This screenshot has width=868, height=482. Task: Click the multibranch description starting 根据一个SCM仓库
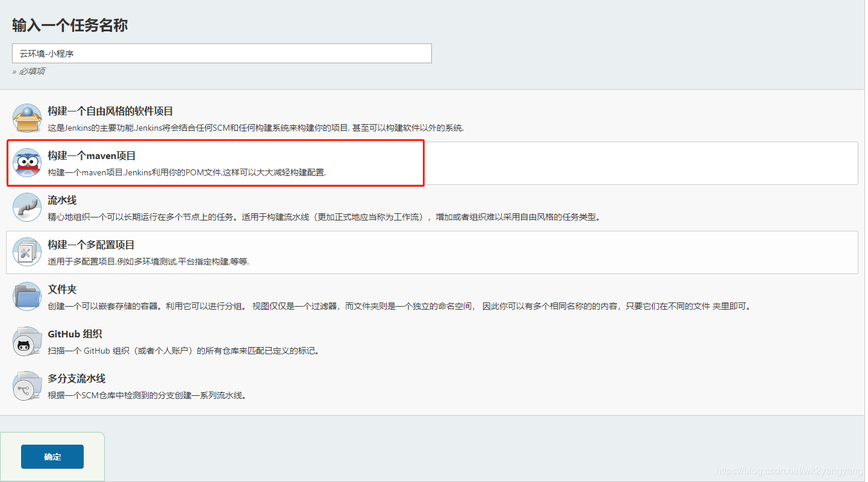point(148,395)
